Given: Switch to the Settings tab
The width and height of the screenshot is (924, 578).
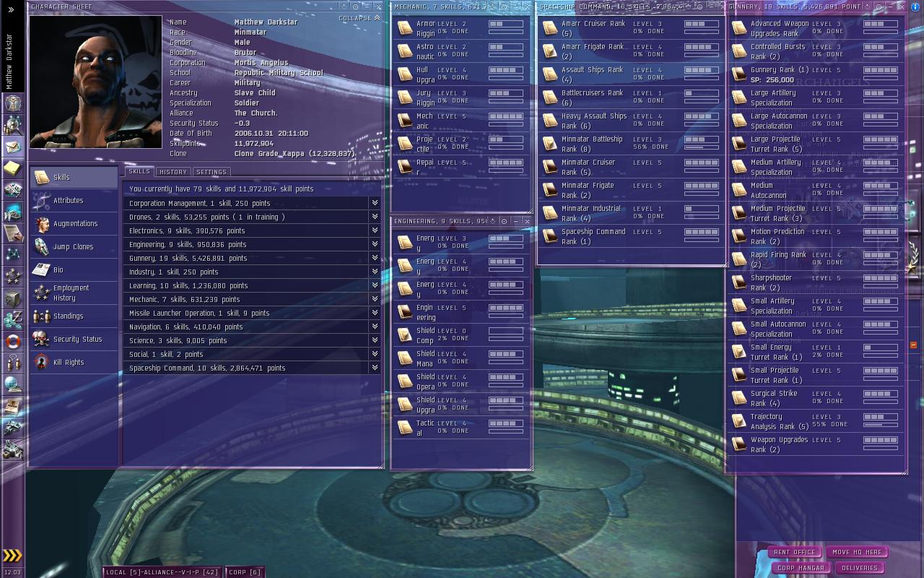Looking at the screenshot, I should [x=212, y=172].
